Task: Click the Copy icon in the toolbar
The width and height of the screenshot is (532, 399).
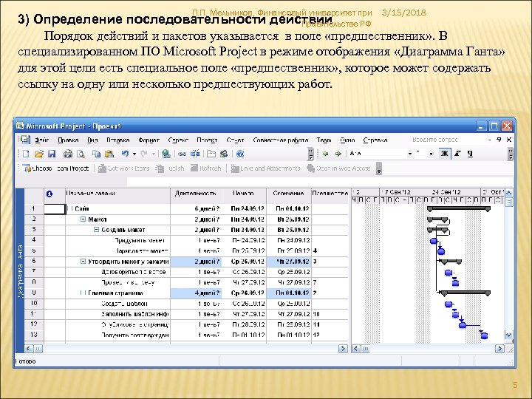Action: pyautogui.click(x=96, y=154)
